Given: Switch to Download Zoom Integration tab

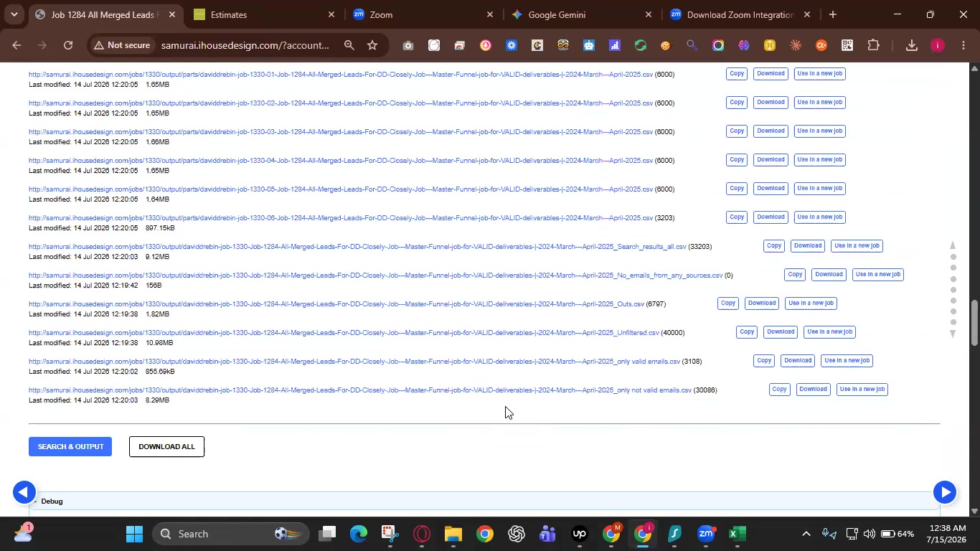Looking at the screenshot, I should point(740,14).
